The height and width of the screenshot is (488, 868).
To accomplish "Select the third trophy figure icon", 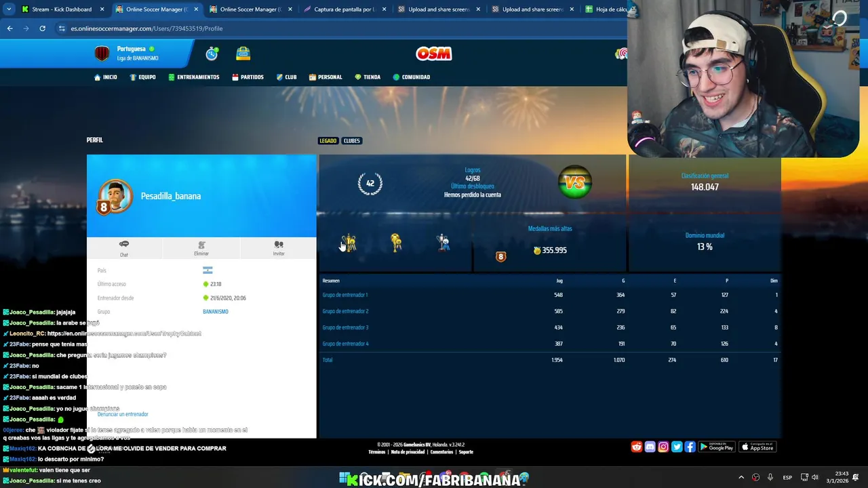I will pyautogui.click(x=443, y=242).
